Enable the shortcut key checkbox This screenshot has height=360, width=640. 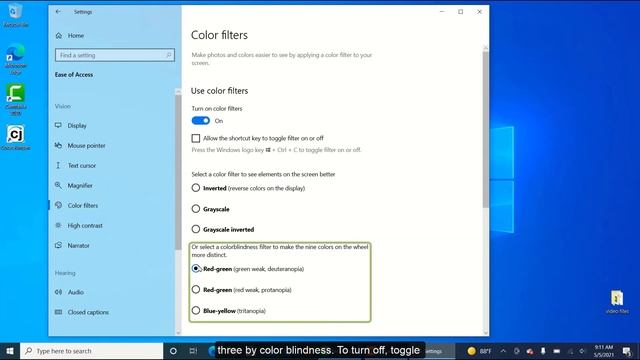click(x=196, y=138)
